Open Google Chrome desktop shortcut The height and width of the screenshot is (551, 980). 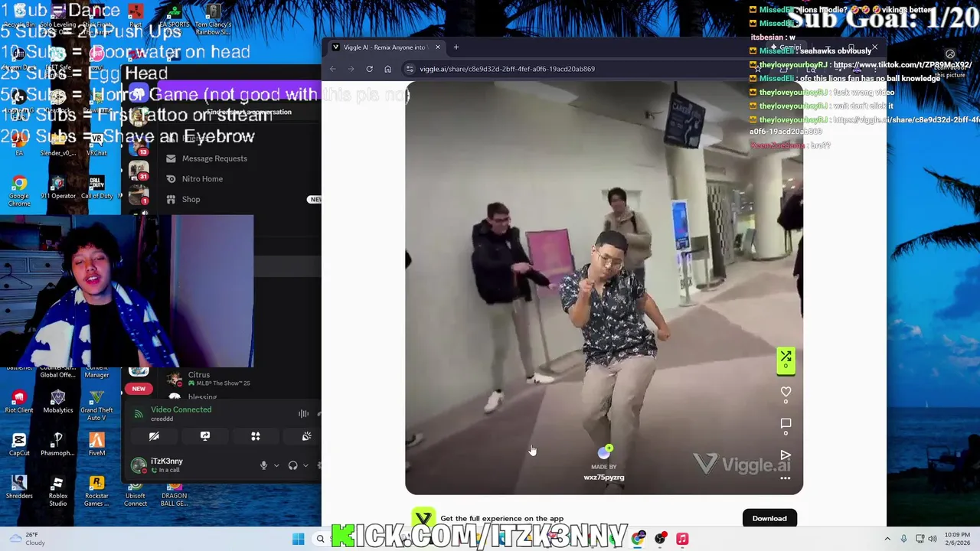point(19,191)
